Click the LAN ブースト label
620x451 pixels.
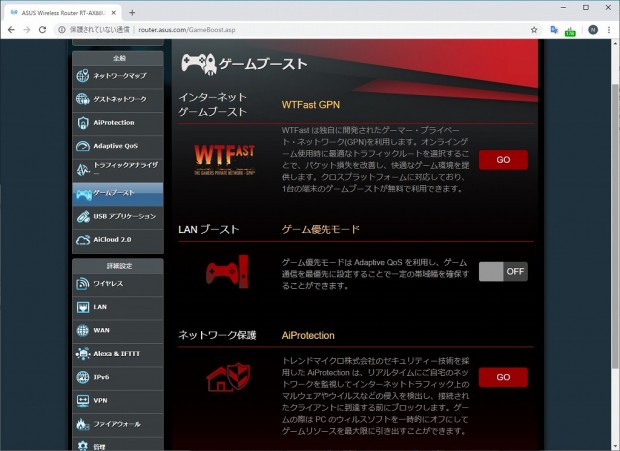[x=209, y=229]
